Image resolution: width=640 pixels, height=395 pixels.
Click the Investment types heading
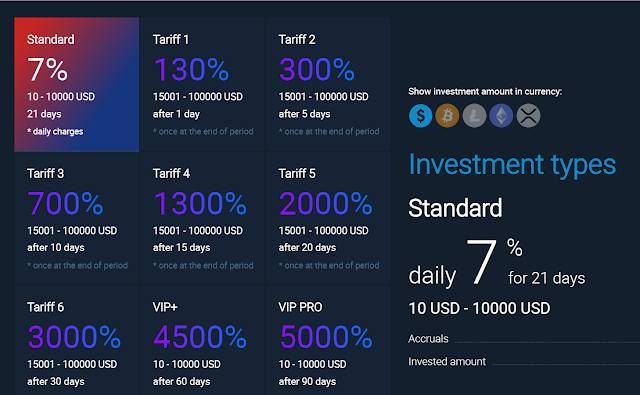coord(512,165)
